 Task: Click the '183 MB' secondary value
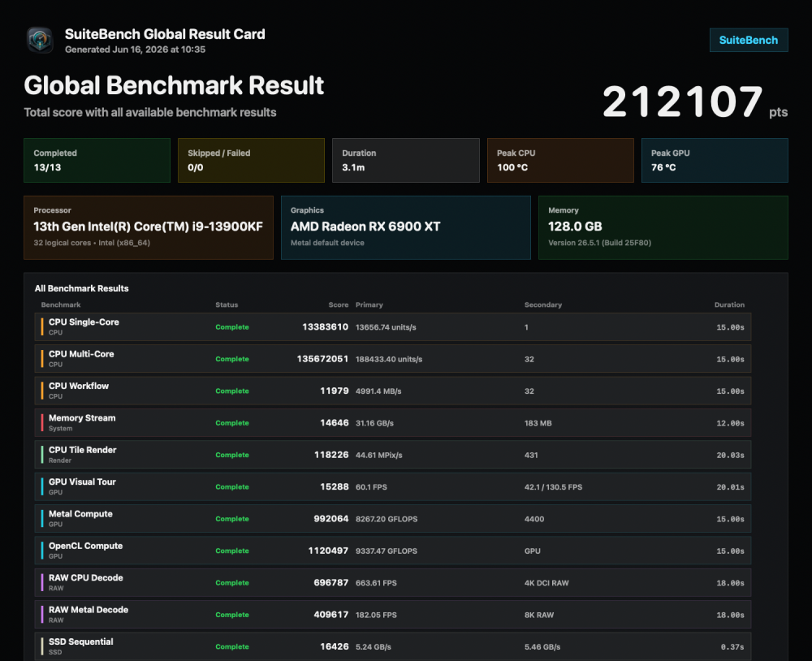click(538, 423)
